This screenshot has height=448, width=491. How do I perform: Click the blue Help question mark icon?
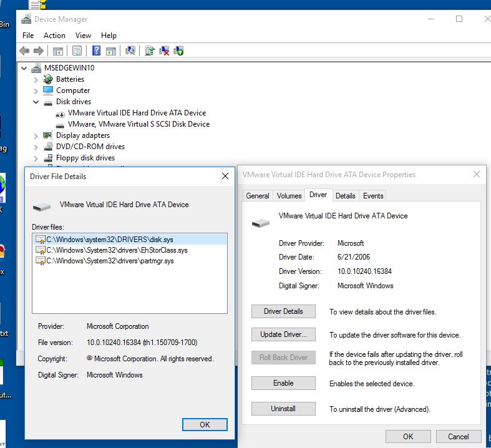pos(97,51)
